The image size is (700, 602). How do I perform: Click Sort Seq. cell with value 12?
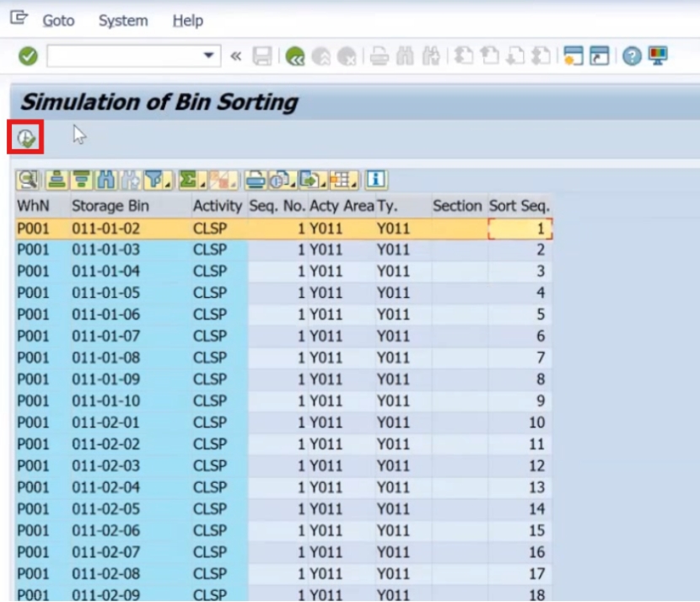pyautogui.click(x=520, y=465)
